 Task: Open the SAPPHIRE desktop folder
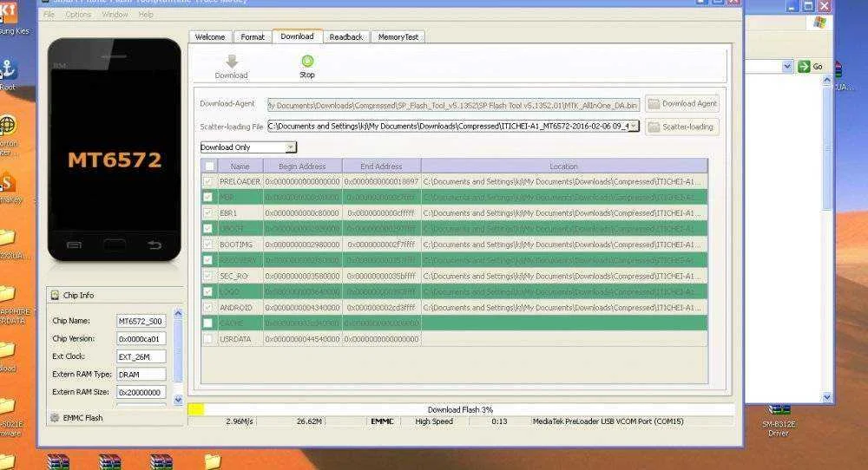[x=7, y=294]
